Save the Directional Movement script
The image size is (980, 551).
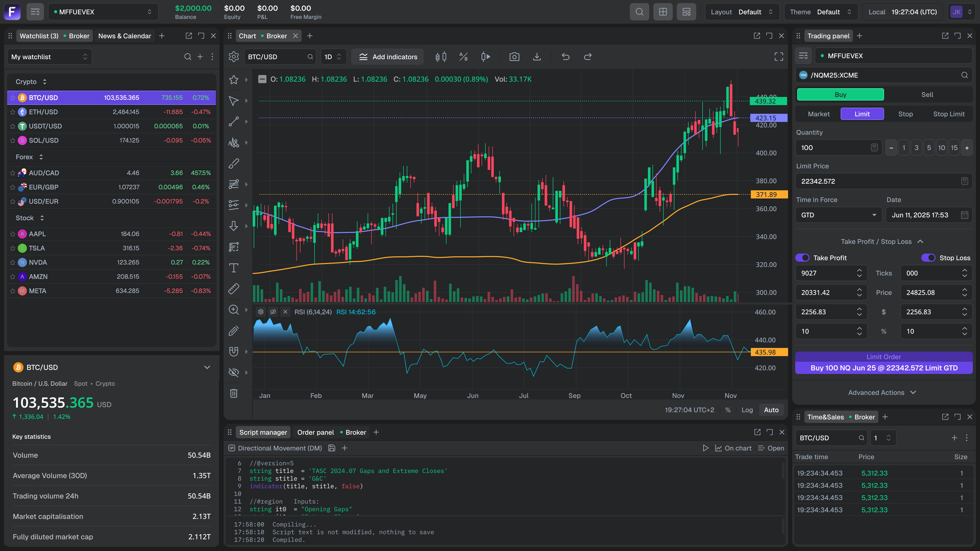332,448
